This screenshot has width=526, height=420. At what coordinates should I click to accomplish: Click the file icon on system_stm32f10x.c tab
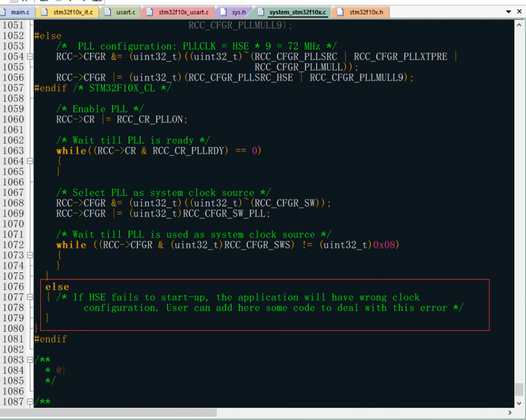[x=260, y=12]
